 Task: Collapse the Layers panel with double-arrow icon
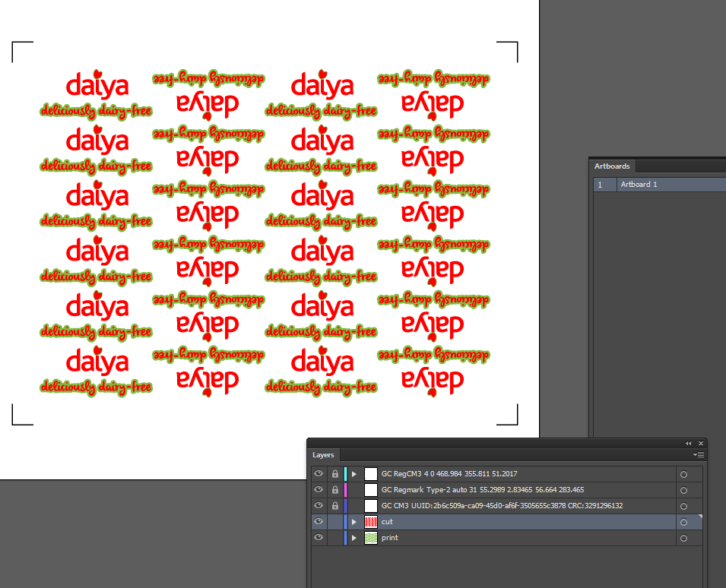pyautogui.click(x=689, y=443)
